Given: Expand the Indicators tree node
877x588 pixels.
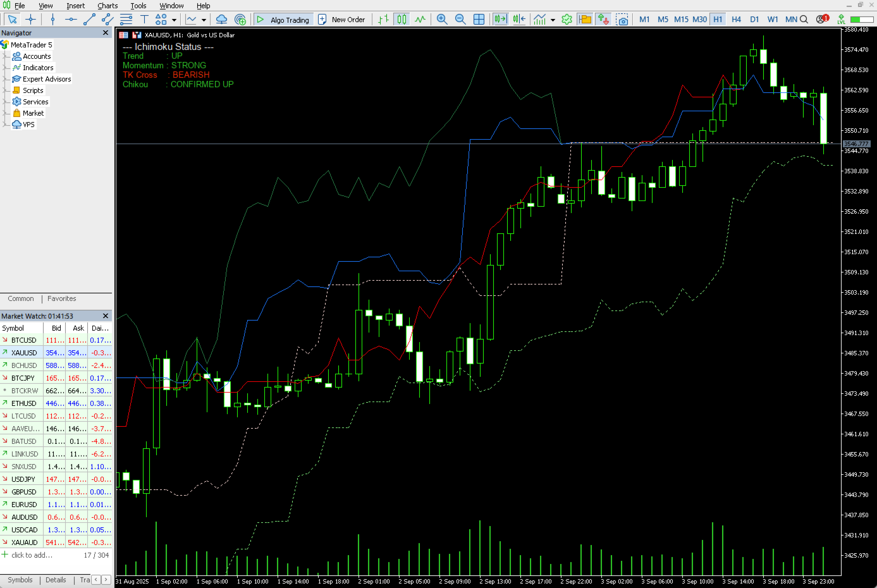Looking at the screenshot, I should pos(6,68).
